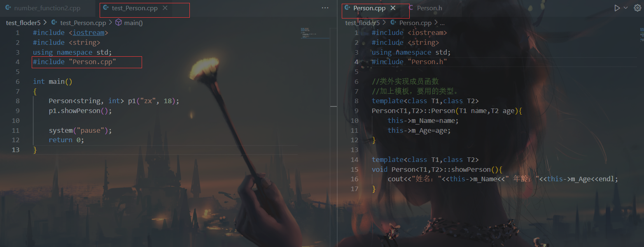The height and width of the screenshot is (247, 644).
Task: Open left editor's More Actions ellipsis
Action: pos(325,8)
